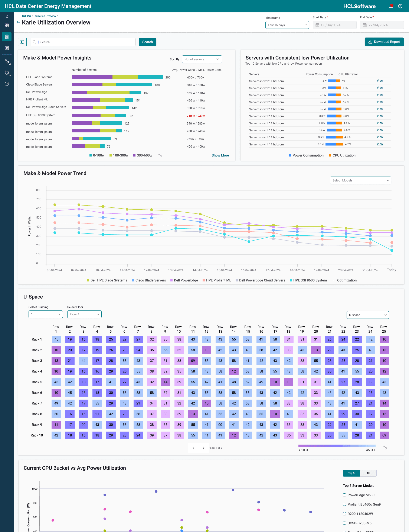Viewport: 409px width, 532px height.
Task: Open the filter sliders button
Action: (22, 42)
